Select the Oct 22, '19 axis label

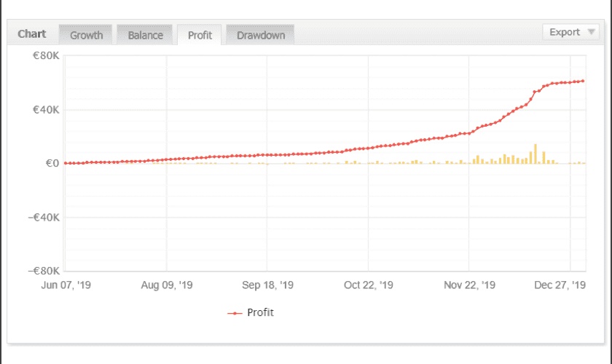pyautogui.click(x=368, y=285)
